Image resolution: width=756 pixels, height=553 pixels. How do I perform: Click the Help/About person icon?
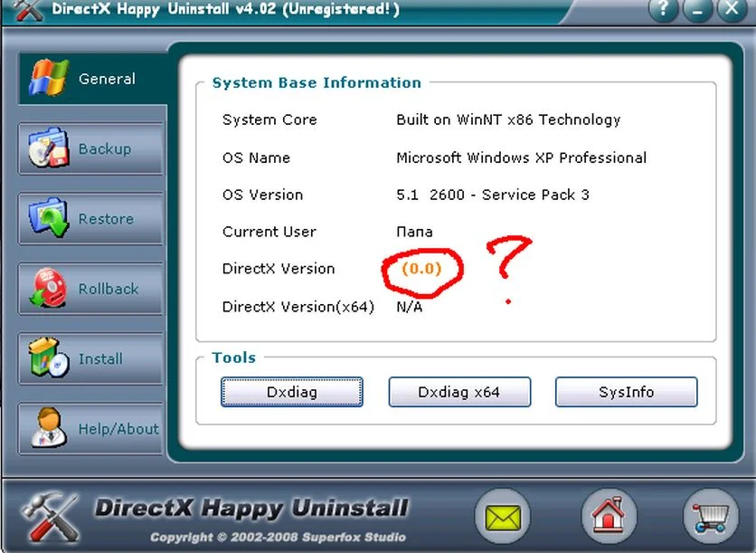click(48, 427)
